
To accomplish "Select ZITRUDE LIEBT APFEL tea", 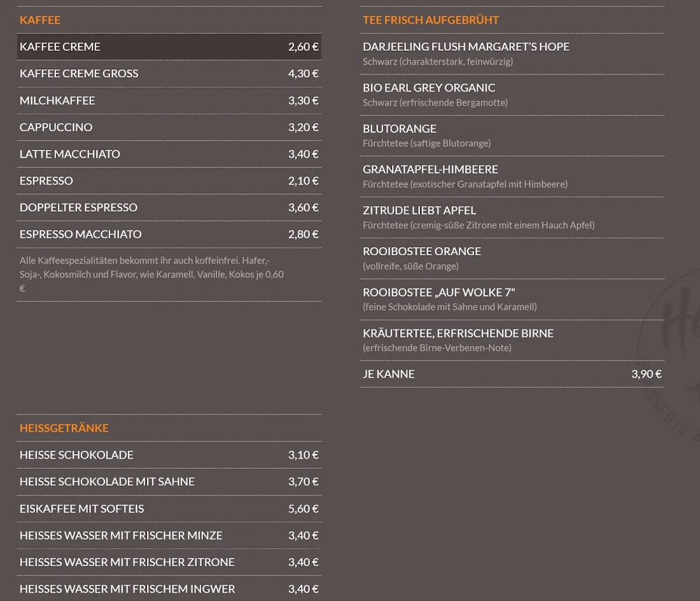I will click(512, 217).
